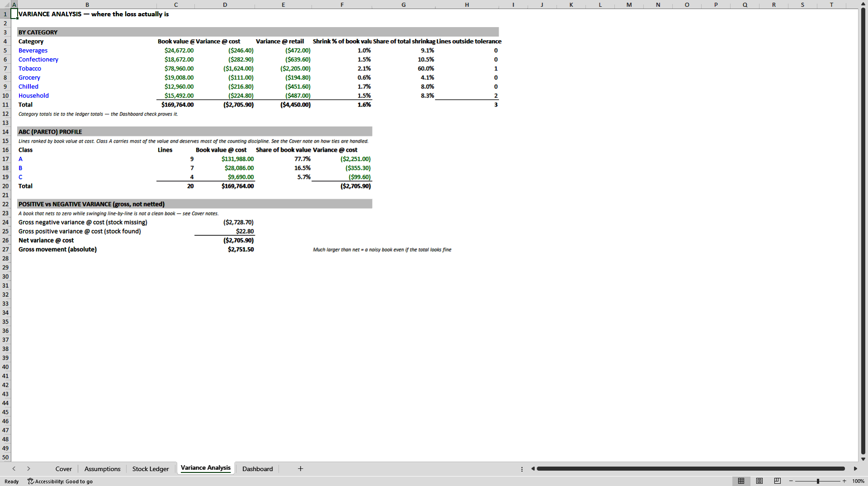Screen dimensions: 868x486
Task: Open the Assumptions sheet tab
Action: [x=102, y=469]
